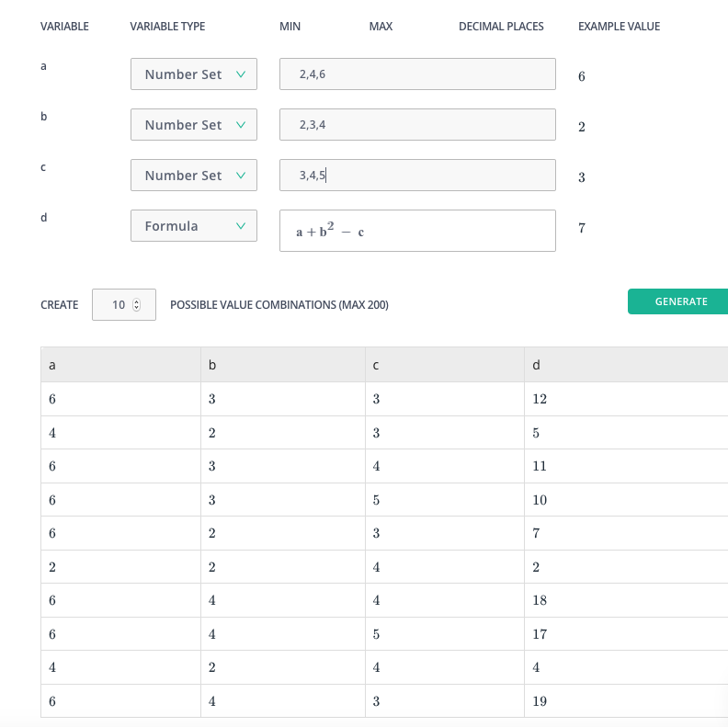Viewport: 728px width, 727px height.
Task: Click number set field containing 2,3,4
Action: click(x=417, y=124)
